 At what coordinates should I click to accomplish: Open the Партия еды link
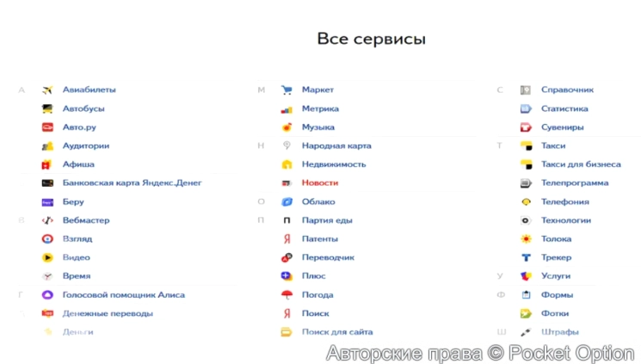(x=327, y=220)
